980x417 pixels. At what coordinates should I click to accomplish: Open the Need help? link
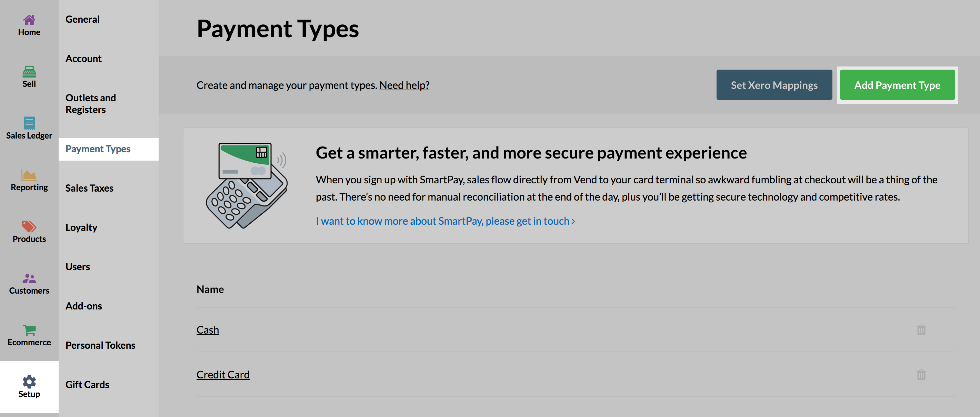(x=404, y=85)
